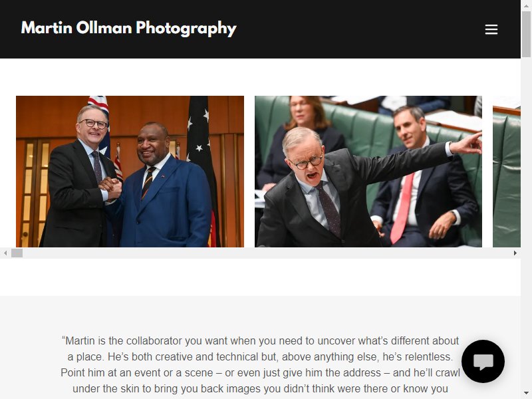This screenshot has height=399, width=532.
Task: Click the empty vertical scrollbar track
Action: 526,223
